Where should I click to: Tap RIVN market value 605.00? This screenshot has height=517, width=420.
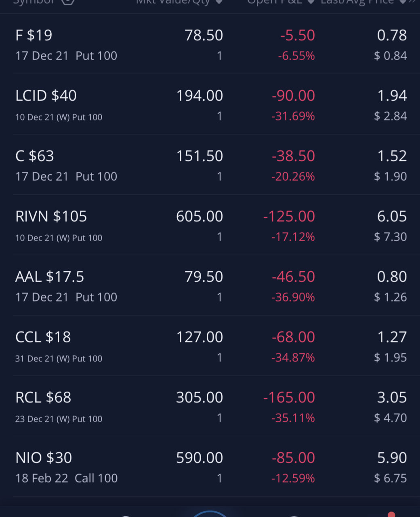click(199, 216)
